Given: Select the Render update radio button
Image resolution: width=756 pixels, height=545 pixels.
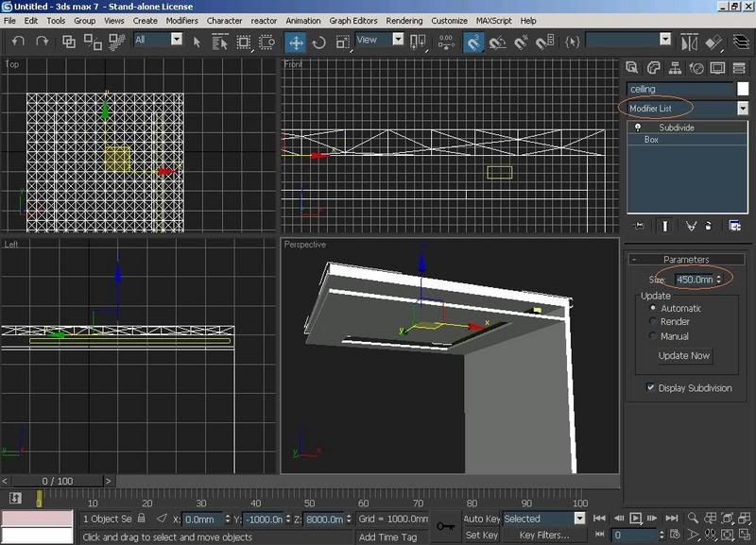Looking at the screenshot, I should 653,322.
